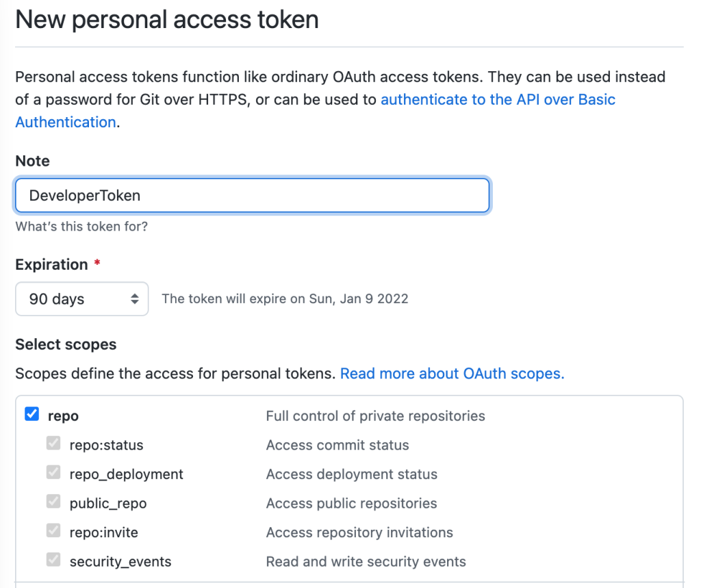Screen dimensions: 701x588
Task: Toggle the repo_deployment checkbox
Action: [53, 472]
